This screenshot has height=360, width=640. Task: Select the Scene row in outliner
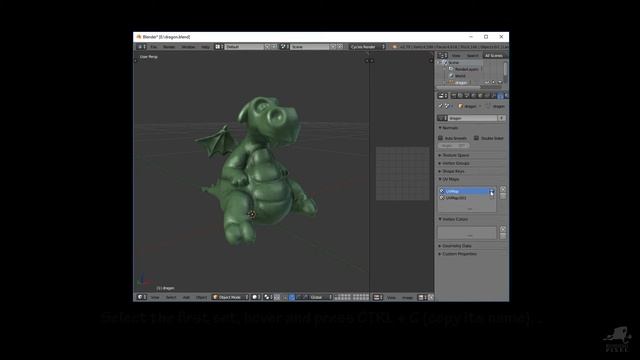(453, 63)
